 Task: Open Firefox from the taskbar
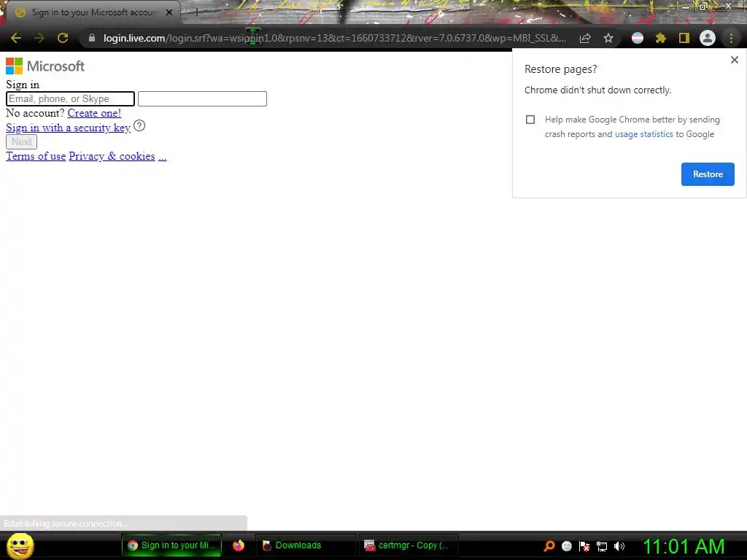(239, 545)
